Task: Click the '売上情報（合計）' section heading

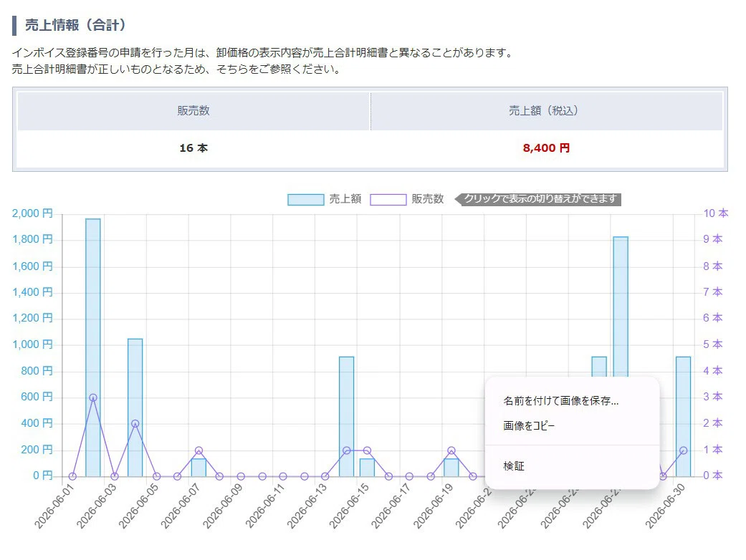Action: [76, 25]
